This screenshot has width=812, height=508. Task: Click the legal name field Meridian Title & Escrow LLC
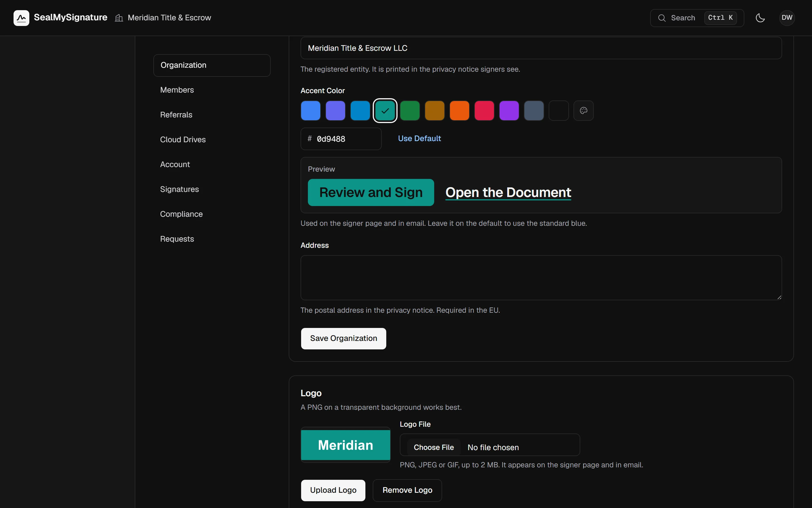tap(541, 48)
